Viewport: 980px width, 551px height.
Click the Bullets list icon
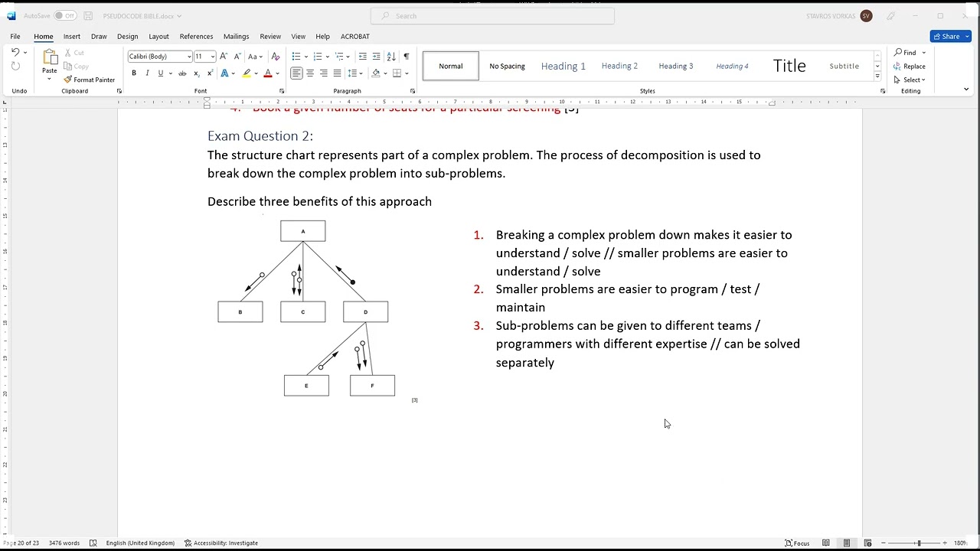click(x=296, y=57)
